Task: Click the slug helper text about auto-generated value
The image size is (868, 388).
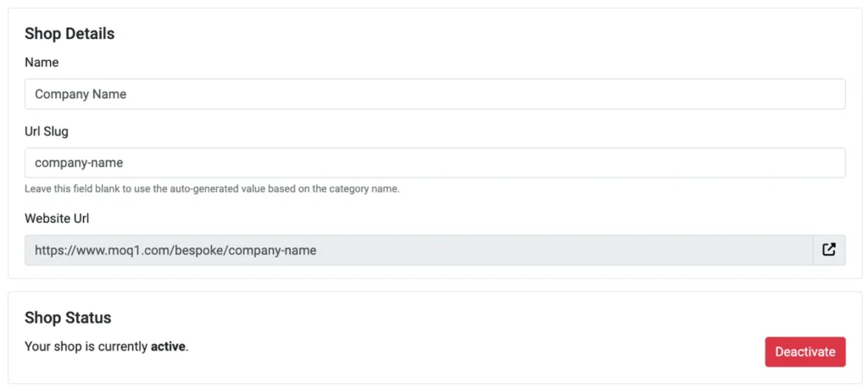Action: [212, 189]
